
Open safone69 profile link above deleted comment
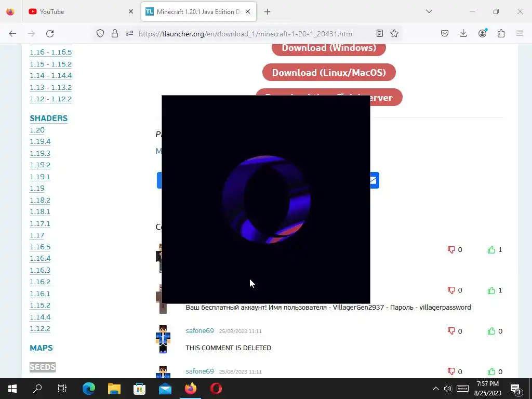coord(200,331)
